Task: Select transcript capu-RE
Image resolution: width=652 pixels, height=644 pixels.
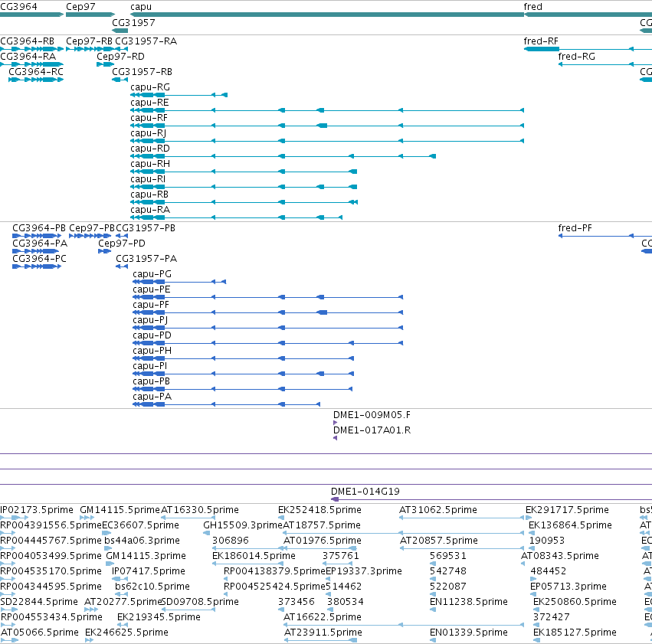Action: tap(149, 103)
